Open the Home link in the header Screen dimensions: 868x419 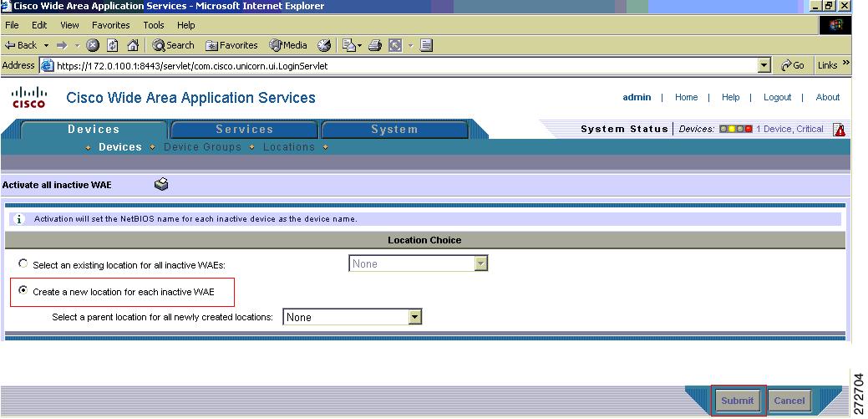click(x=686, y=97)
